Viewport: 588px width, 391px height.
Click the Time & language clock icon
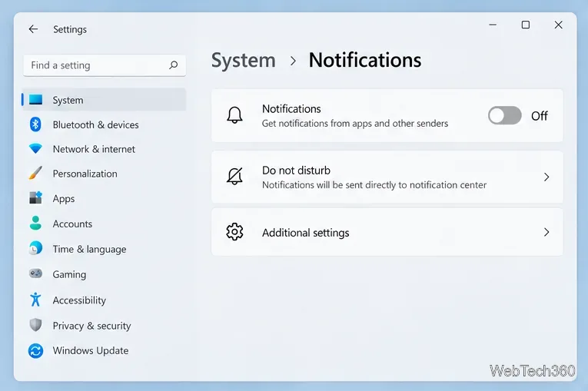tap(35, 249)
